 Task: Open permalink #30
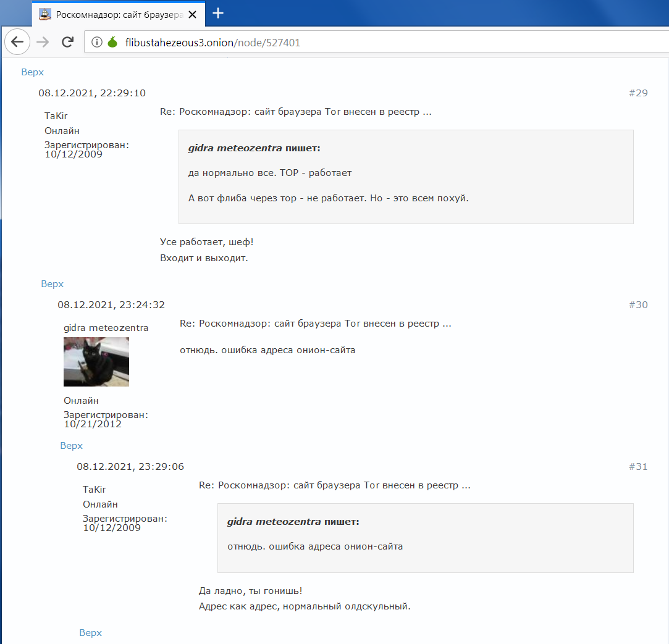pos(638,304)
